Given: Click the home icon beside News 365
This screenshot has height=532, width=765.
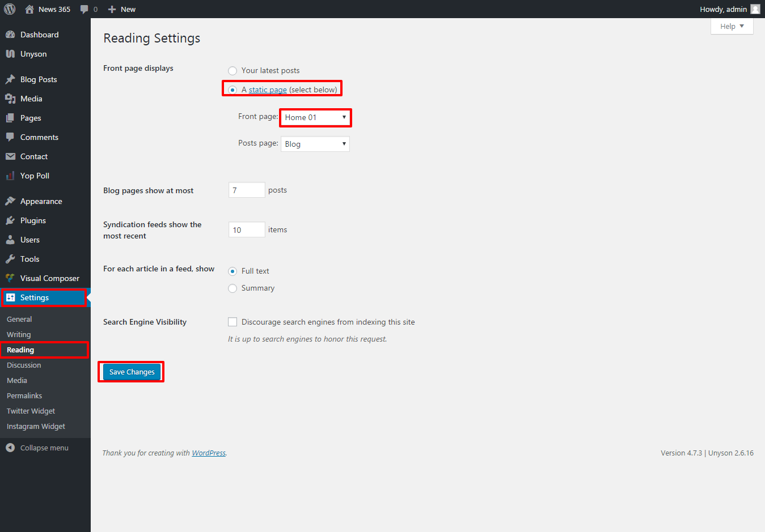Looking at the screenshot, I should [29, 9].
